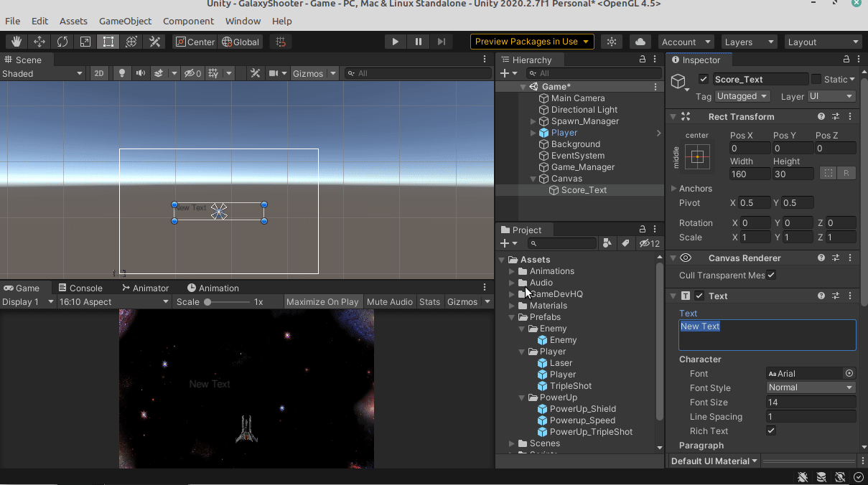The image size is (868, 485).
Task: Select the Hand tool in toolbar
Action: tap(17, 42)
